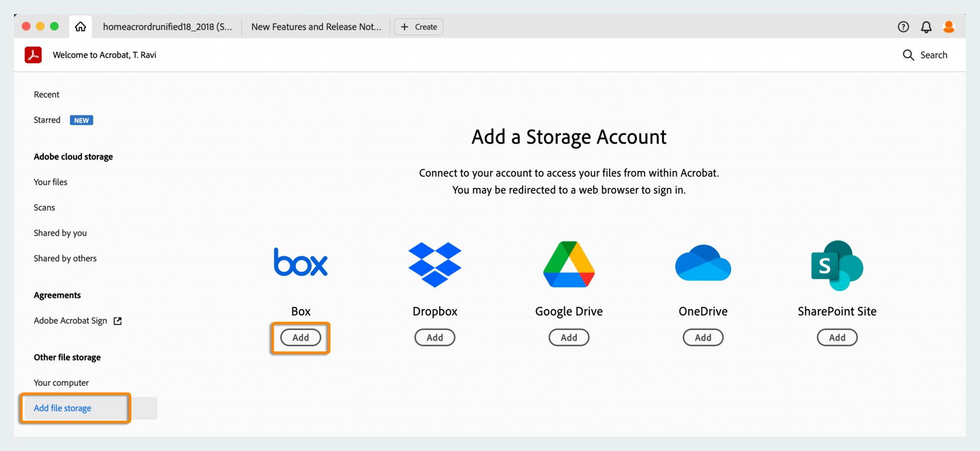Click the Search magnifier icon
The width and height of the screenshot is (980, 451).
click(908, 55)
